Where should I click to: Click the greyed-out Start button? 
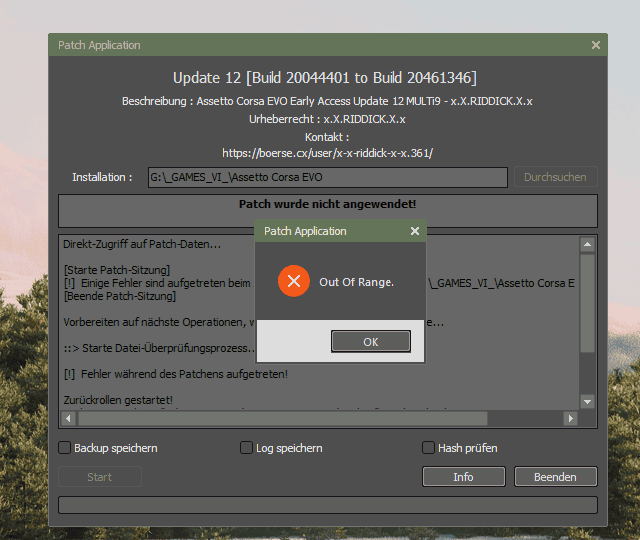click(100, 477)
